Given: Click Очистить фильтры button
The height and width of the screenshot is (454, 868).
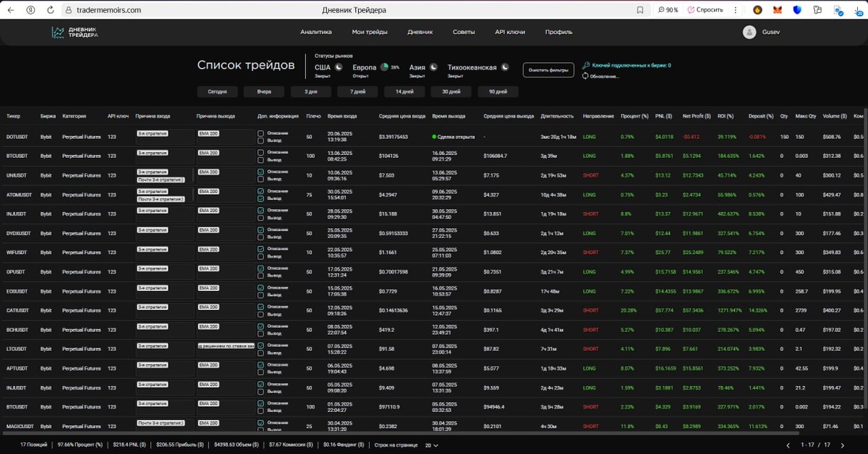Looking at the screenshot, I should (548, 70).
